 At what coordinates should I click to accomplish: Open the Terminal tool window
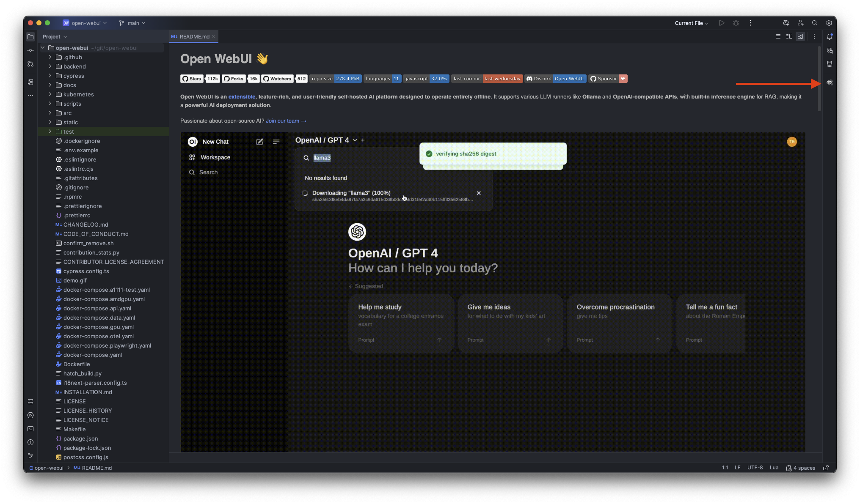(x=30, y=429)
